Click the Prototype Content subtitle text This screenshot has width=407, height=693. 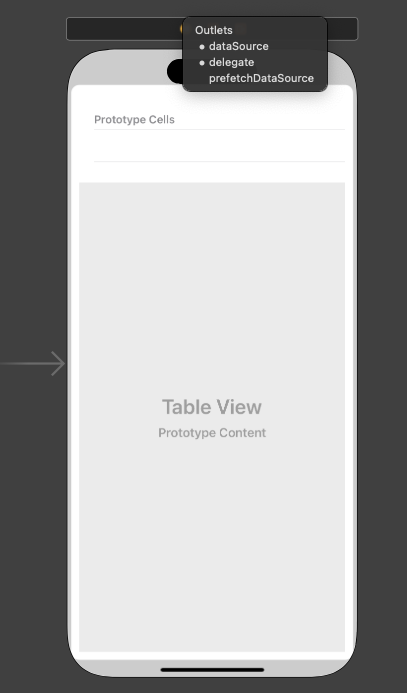pyautogui.click(x=212, y=433)
